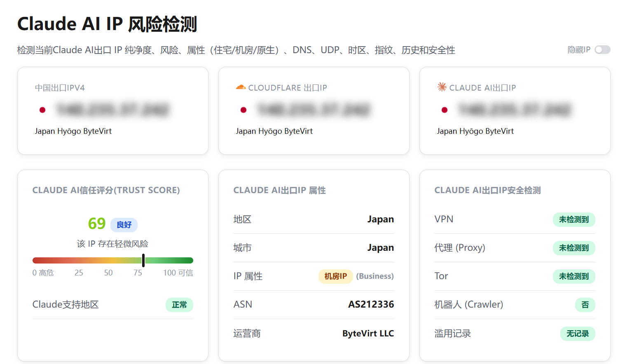Click Japan Hyōgo ByteVirt in Claude AI出口IP card

click(475, 131)
